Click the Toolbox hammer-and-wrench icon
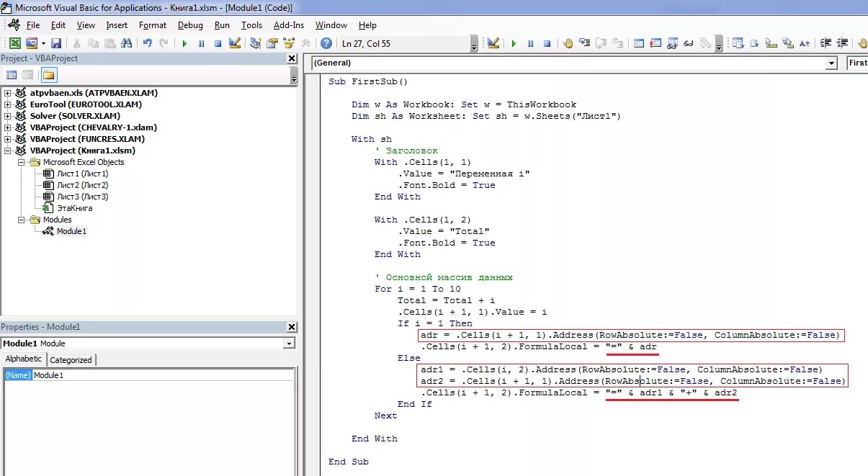 (x=305, y=43)
